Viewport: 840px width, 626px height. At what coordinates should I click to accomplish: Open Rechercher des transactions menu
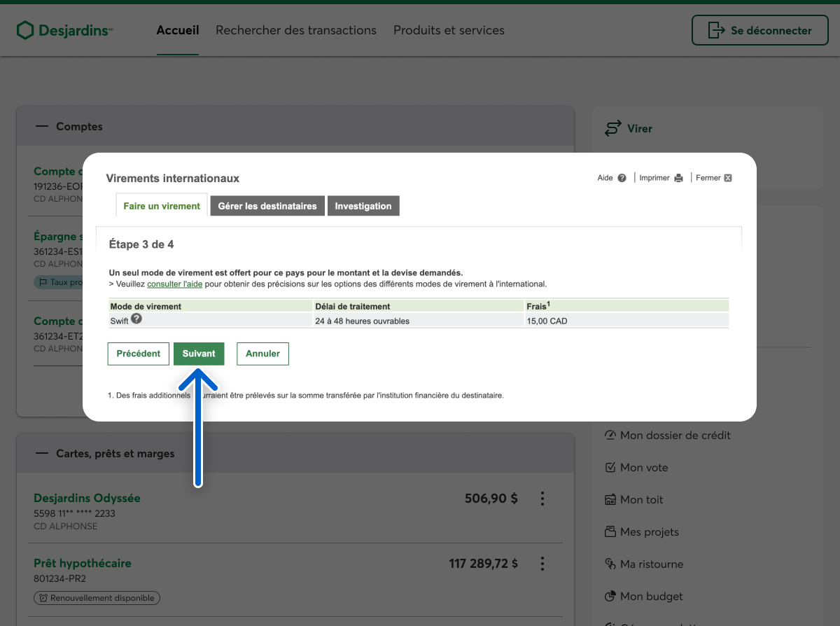(296, 30)
